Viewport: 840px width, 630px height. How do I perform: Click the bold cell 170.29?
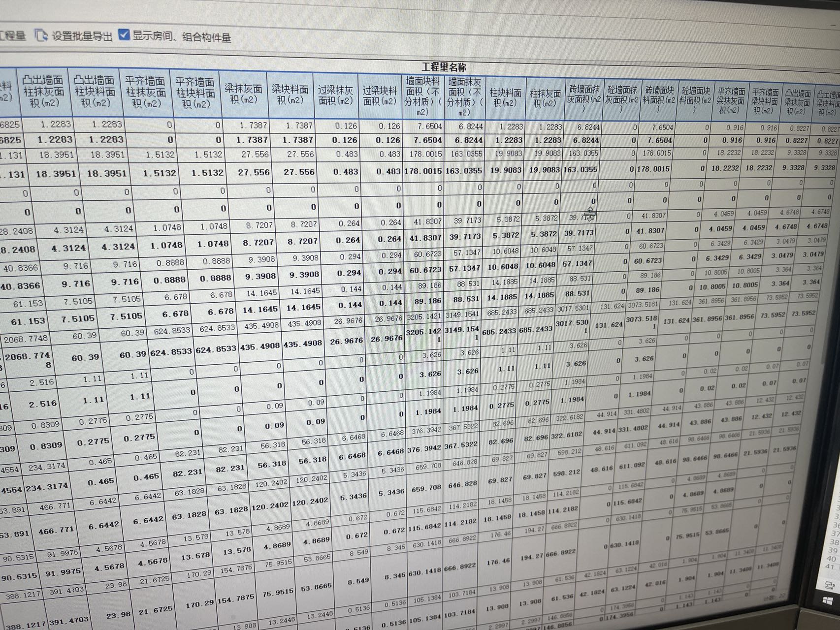click(199, 603)
